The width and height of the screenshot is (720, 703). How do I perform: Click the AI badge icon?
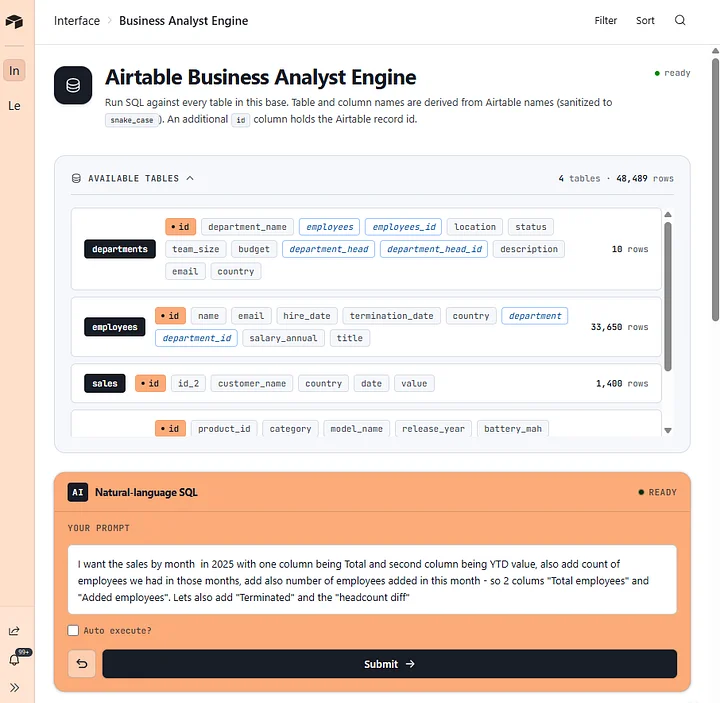[78, 492]
